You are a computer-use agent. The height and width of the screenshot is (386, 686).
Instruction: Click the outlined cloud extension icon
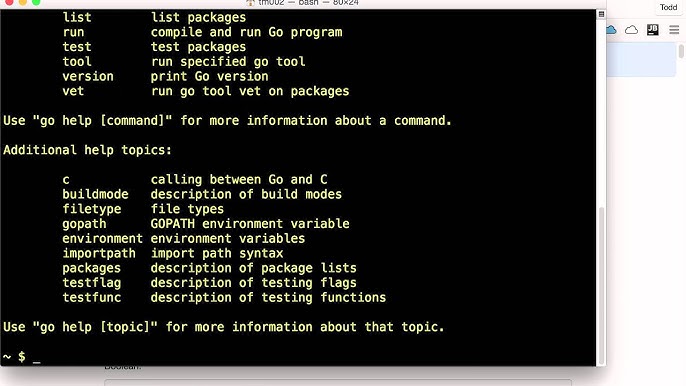[631, 30]
